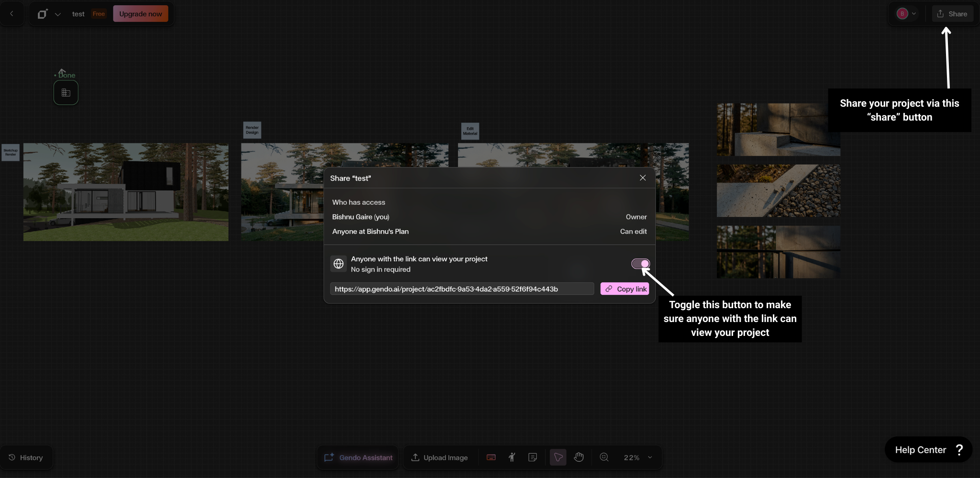Image resolution: width=980 pixels, height=478 pixels.
Task: Click the building grid node icon under Done
Action: [66, 93]
